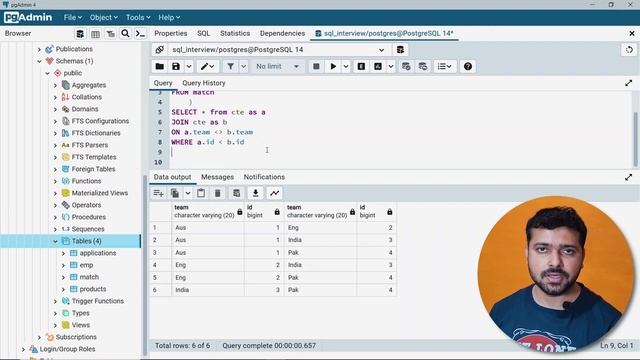Click the Save Data Changes icon
Screen dimensions: 640x360
[x=236, y=193]
